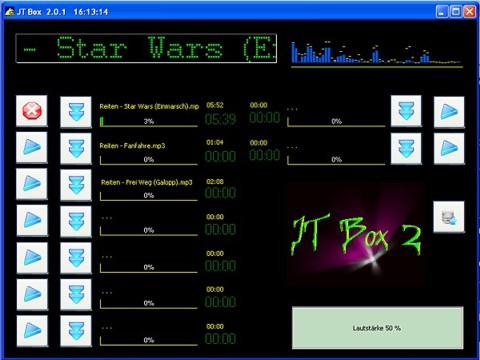Click the blue spectrum analyzer display
The width and height of the screenshot is (480, 360).
tap(377, 53)
